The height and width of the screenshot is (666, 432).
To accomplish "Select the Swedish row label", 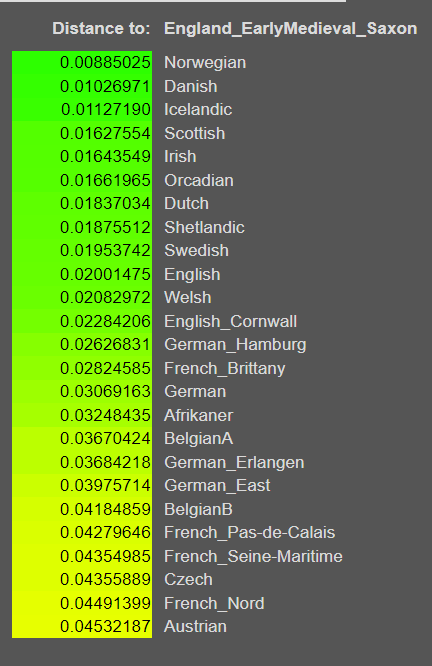I will point(196,251).
